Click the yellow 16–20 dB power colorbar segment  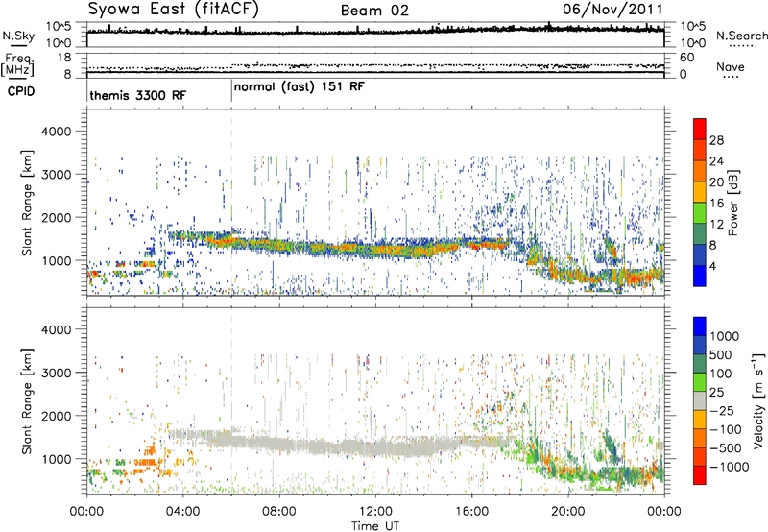click(x=700, y=192)
